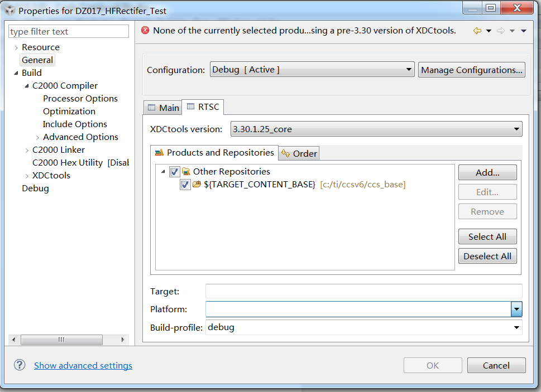Click the TARGET_CONTENT_BASE repository icon
The width and height of the screenshot is (541, 392).
197,185
